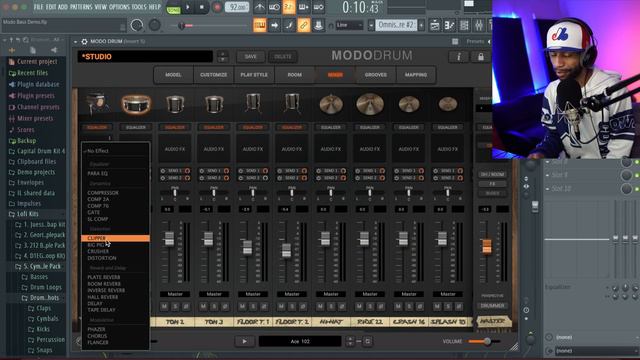Click the Floor Tom 2 volume fader

coord(287,250)
